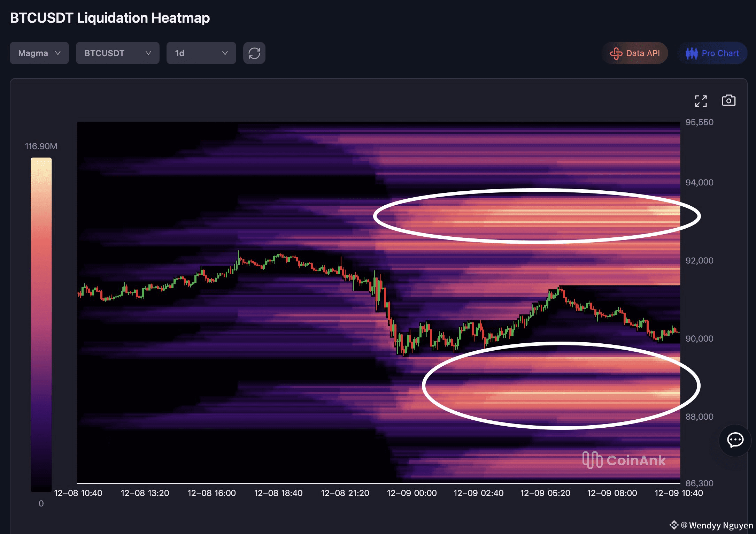
Task: Toggle fullscreen mode on the heatmap
Action: [700, 101]
